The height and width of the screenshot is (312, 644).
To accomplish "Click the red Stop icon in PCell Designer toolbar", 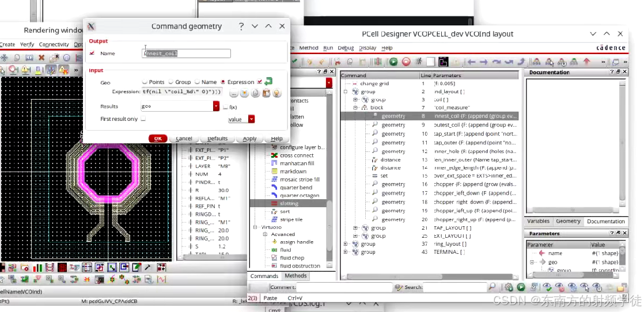I will point(406,62).
